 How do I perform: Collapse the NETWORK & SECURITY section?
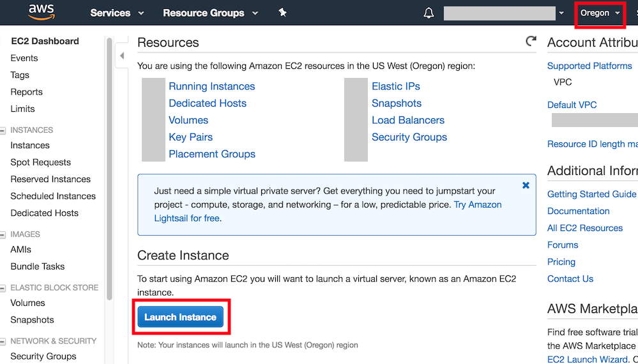(x=3, y=342)
